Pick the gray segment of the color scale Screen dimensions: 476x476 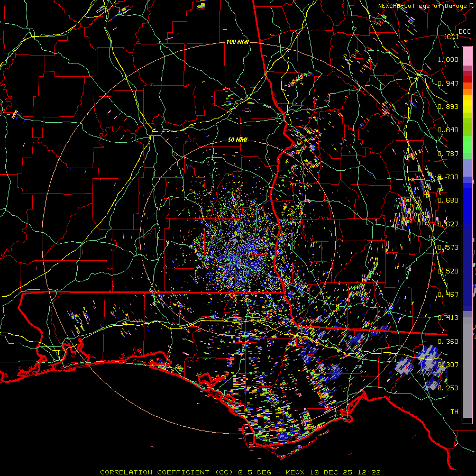467,368
